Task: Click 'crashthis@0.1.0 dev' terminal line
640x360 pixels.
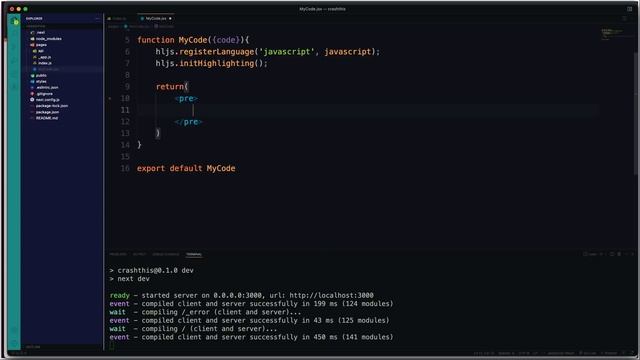Action: coord(151,270)
